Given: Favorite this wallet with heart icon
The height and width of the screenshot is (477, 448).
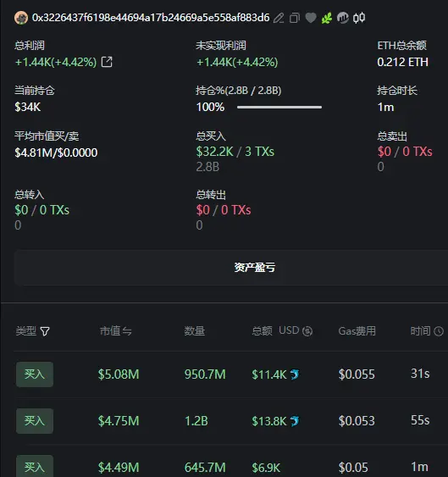Looking at the screenshot, I should (x=311, y=18).
